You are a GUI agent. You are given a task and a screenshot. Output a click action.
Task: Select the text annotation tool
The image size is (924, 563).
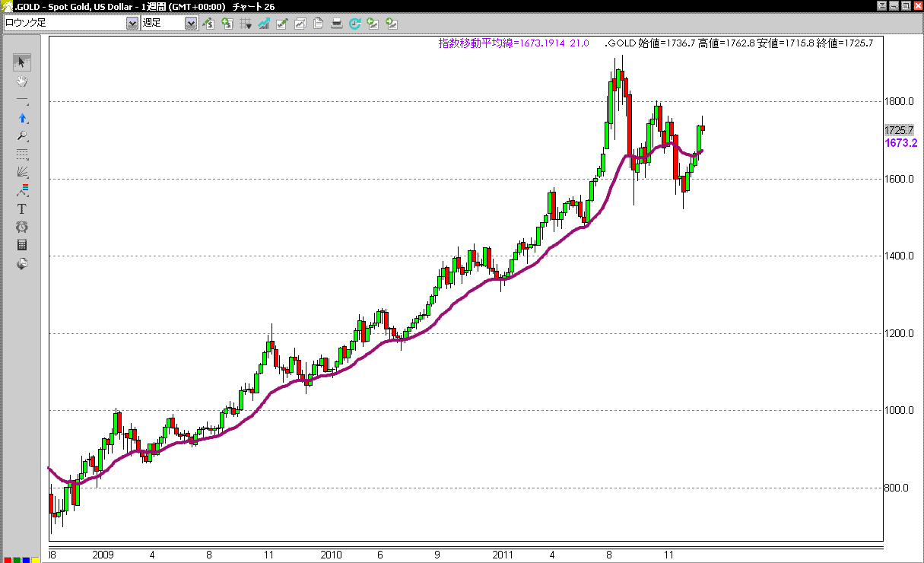22,208
